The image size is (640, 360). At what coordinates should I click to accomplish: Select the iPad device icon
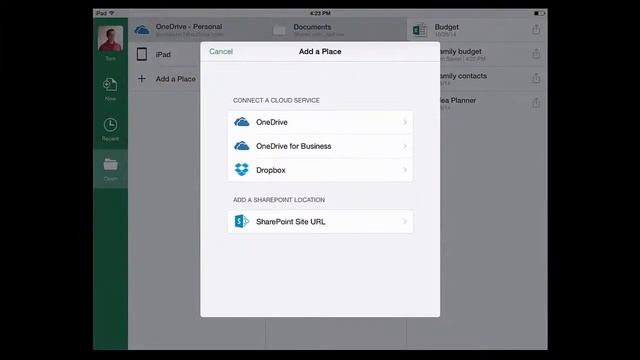tap(142, 54)
